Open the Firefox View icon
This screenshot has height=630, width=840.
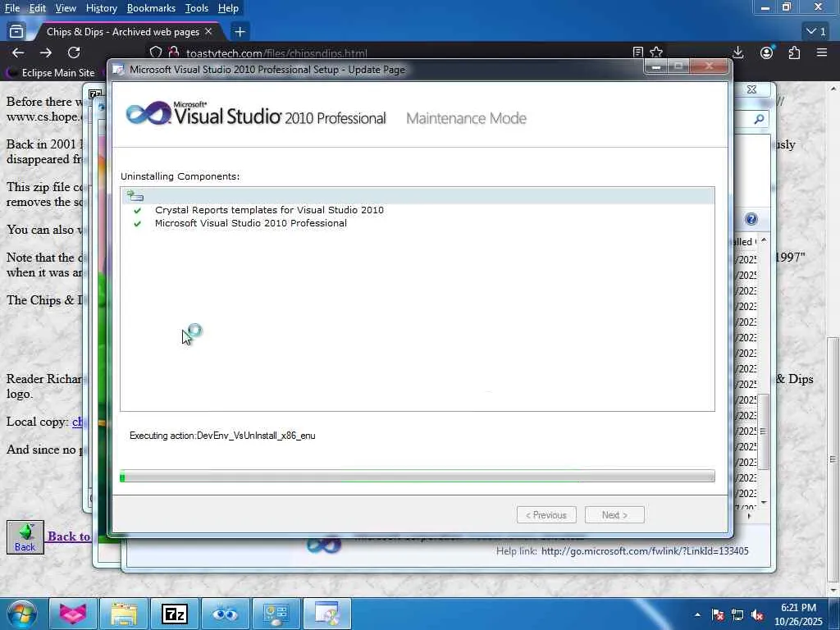(16, 32)
